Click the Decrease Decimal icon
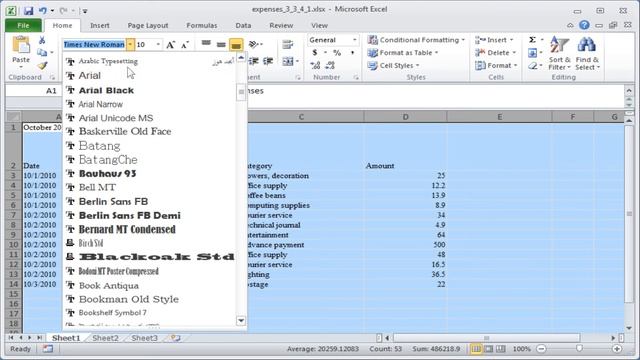640x360 pixels. [x=330, y=65]
